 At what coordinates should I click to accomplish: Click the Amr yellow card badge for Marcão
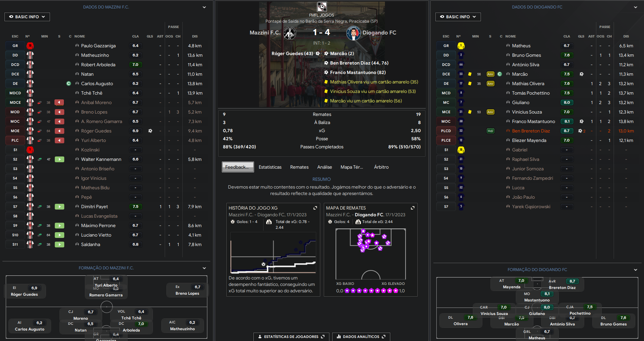pyautogui.click(x=490, y=74)
